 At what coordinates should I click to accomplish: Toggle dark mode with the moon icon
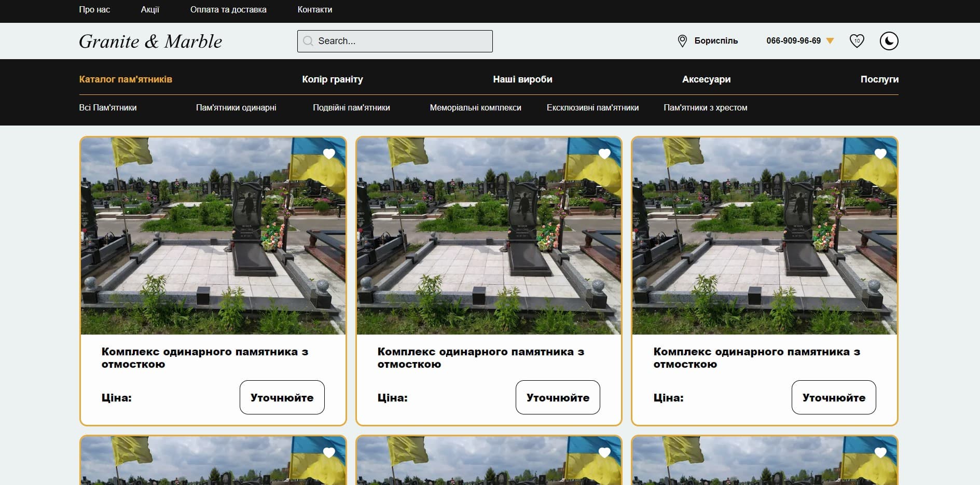point(889,41)
